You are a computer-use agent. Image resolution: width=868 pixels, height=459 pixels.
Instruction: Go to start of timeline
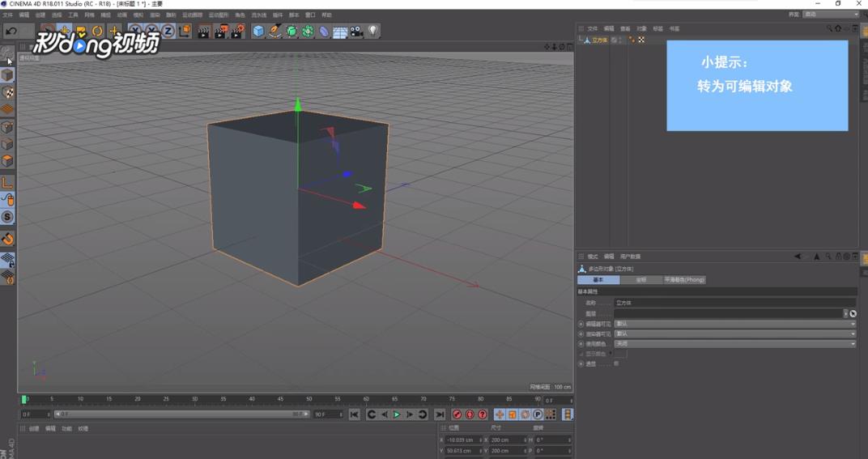355,414
